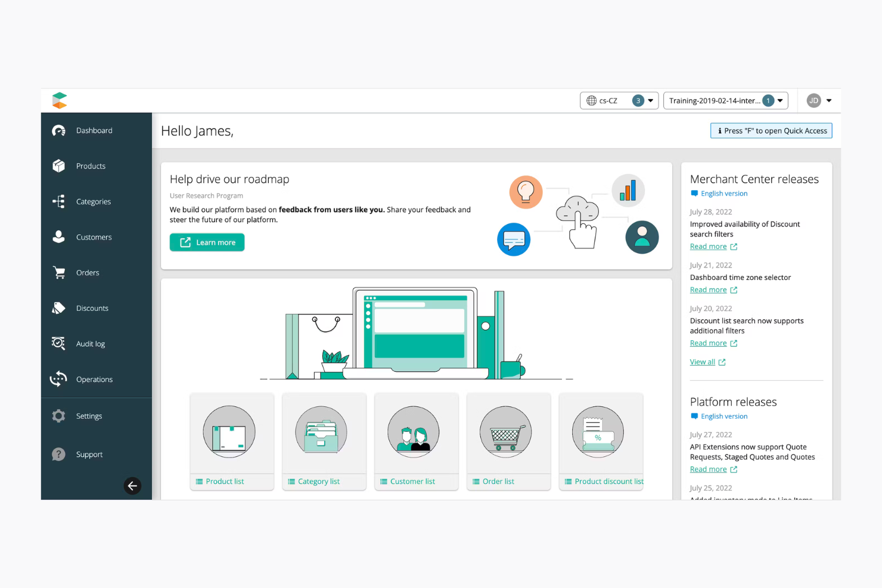
Task: Click the Merchant Center logo
Action: (x=60, y=100)
